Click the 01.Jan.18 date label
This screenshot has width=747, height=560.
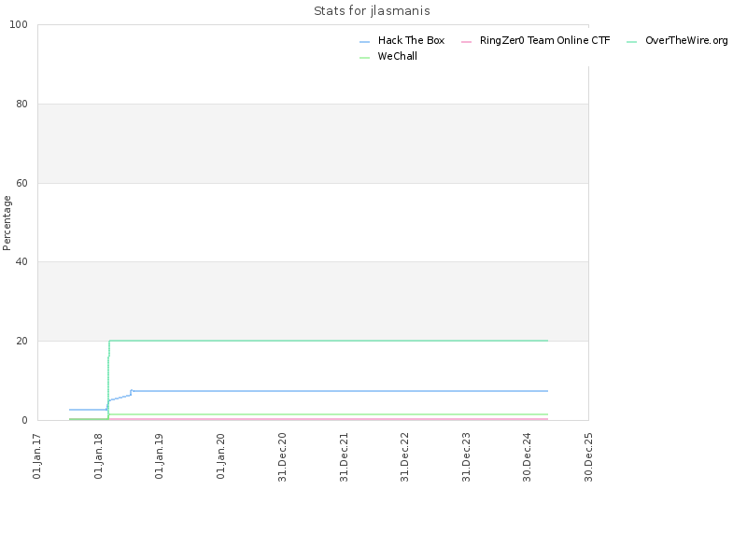point(99,455)
